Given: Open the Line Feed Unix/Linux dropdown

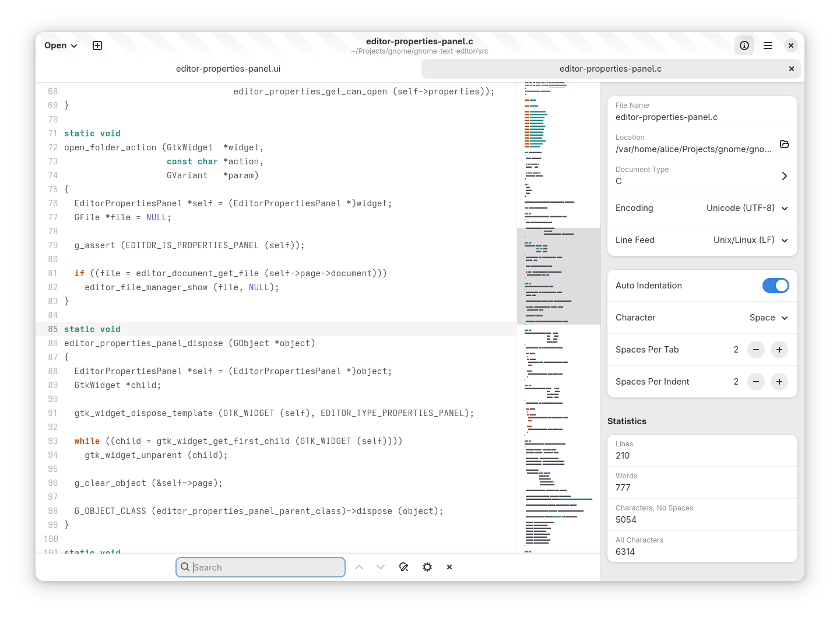Looking at the screenshot, I should coord(750,240).
